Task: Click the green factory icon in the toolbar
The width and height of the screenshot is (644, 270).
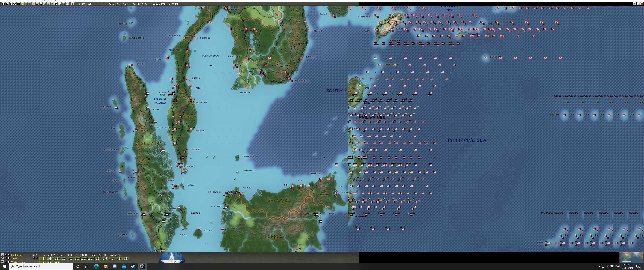Action: [45, 4]
